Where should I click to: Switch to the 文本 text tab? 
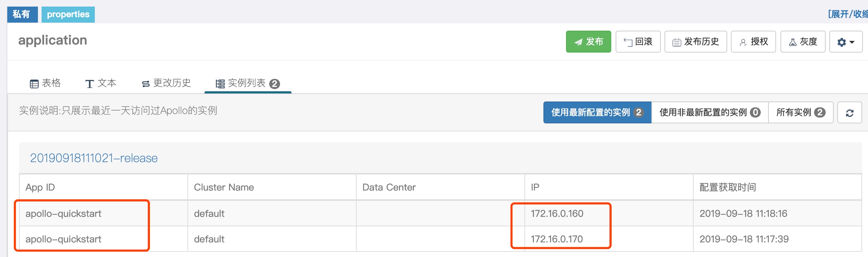point(101,83)
